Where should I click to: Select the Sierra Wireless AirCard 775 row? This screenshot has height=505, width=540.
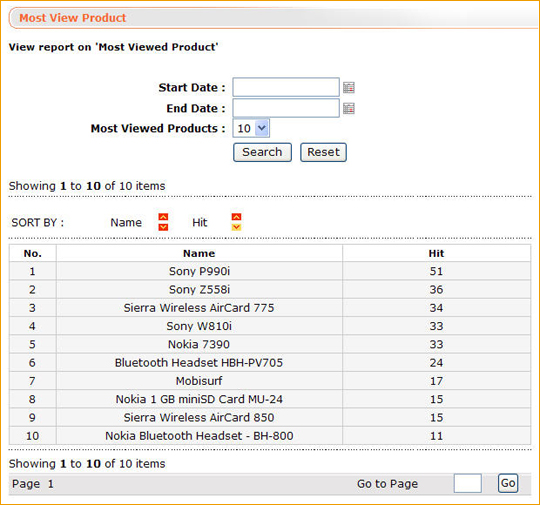tap(270, 308)
